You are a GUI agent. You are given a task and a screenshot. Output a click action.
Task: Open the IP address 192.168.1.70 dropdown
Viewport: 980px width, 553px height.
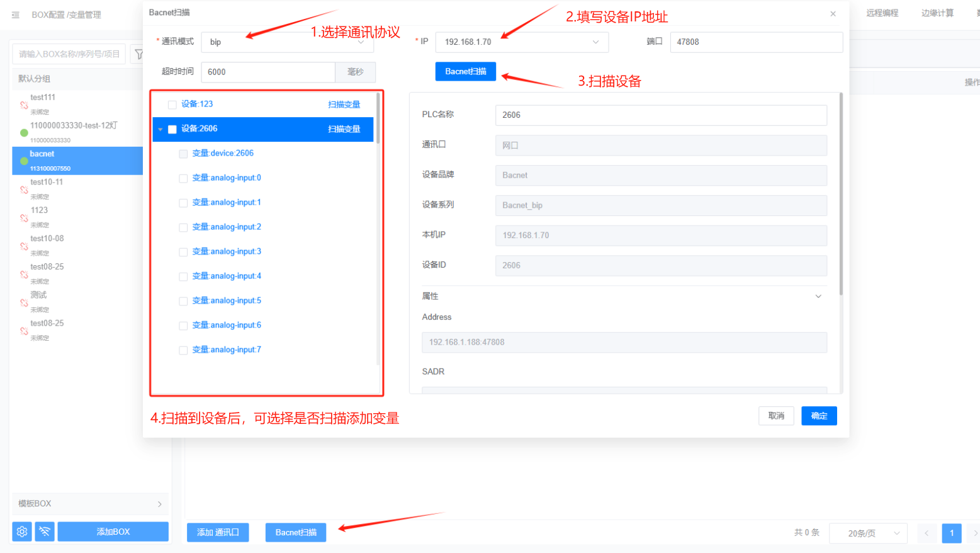[x=521, y=42]
